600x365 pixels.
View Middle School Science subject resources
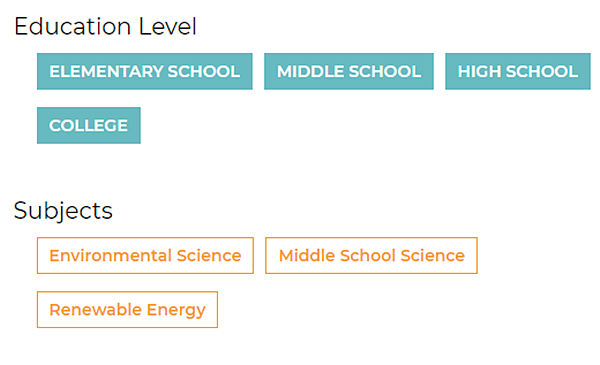(371, 256)
